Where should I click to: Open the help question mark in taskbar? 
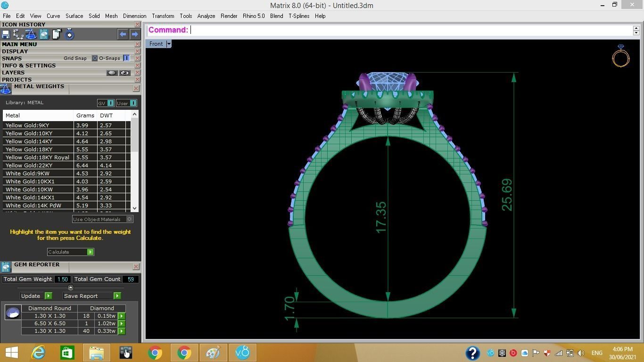472,353
